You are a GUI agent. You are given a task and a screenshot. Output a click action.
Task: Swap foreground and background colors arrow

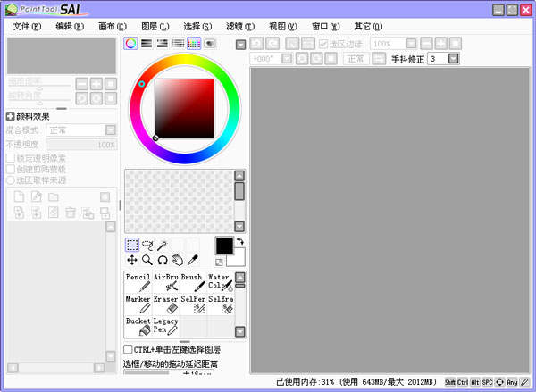pyautogui.click(x=240, y=242)
